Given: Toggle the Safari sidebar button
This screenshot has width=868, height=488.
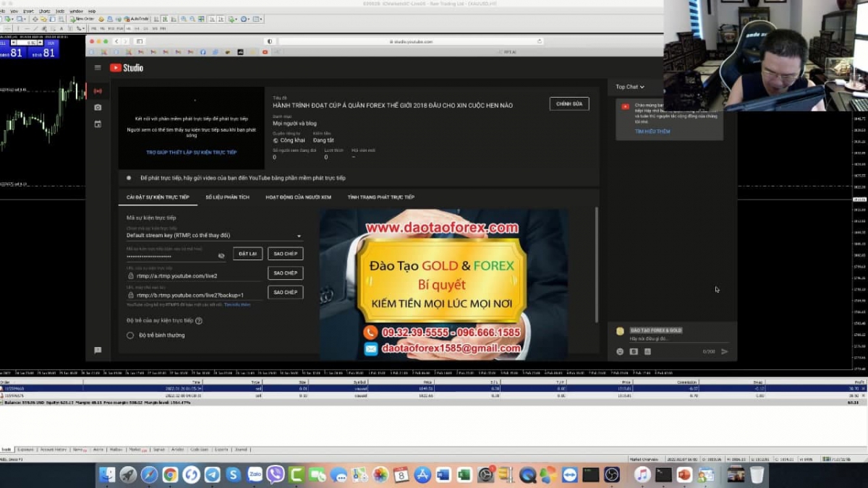Looking at the screenshot, I should point(140,41).
